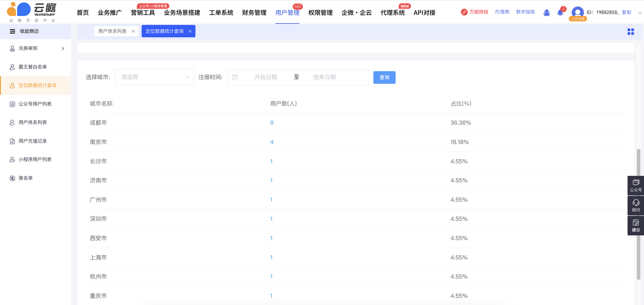Click the 建议 feedback icon
The image size is (644, 305).
point(636,225)
